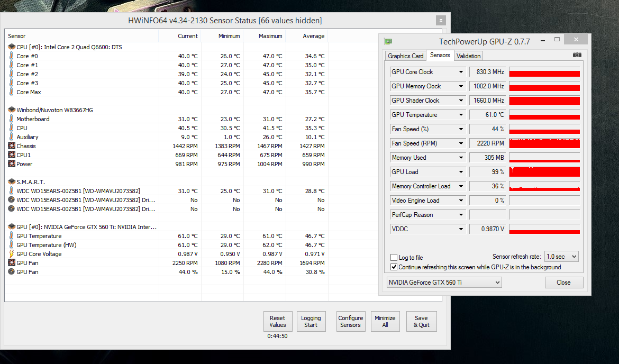The image size is (619, 364).
Task: Open Sensor refresh rate dropdown
Action: coord(561,257)
